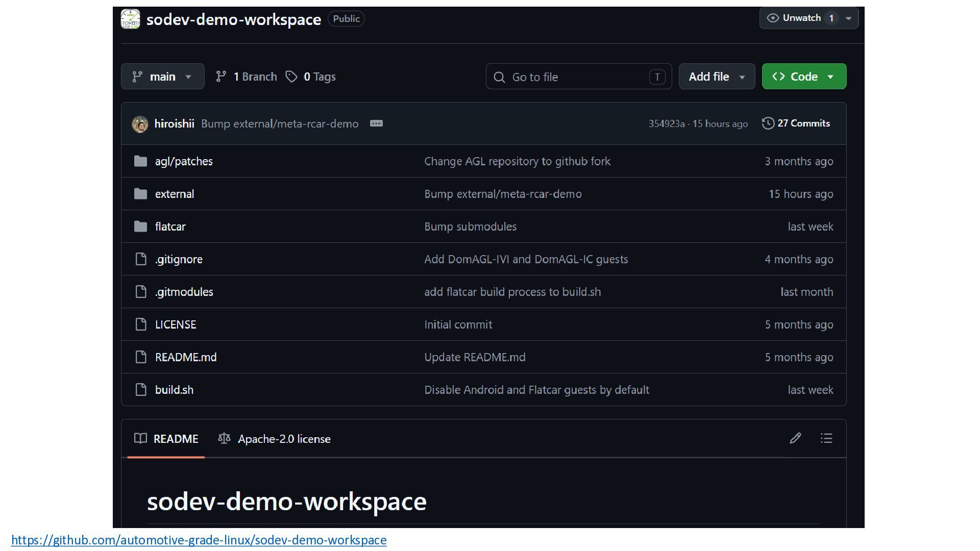This screenshot has width=980, height=551.
Task: Open the README.md file
Action: [x=186, y=357]
